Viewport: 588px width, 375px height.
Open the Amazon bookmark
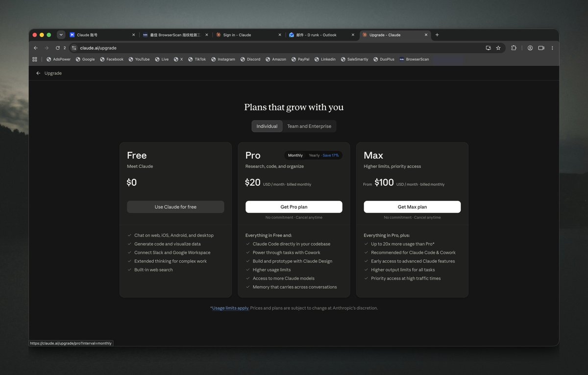[276, 59]
